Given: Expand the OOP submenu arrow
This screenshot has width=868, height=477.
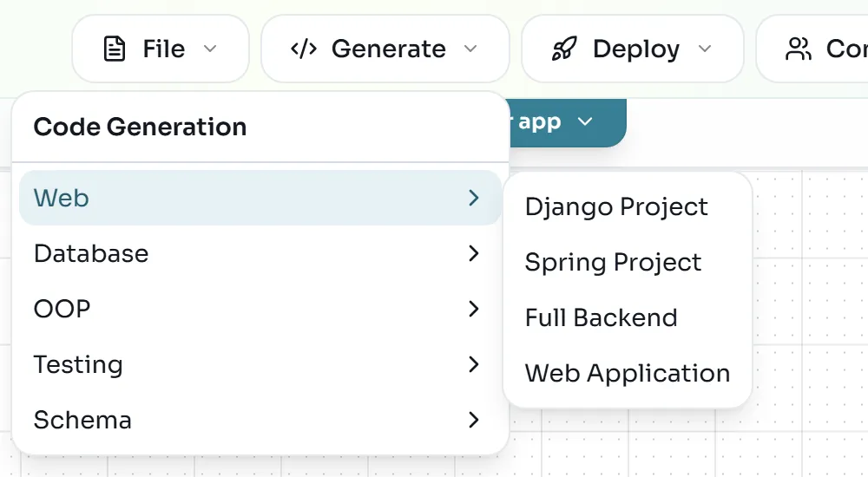Looking at the screenshot, I should coord(473,309).
